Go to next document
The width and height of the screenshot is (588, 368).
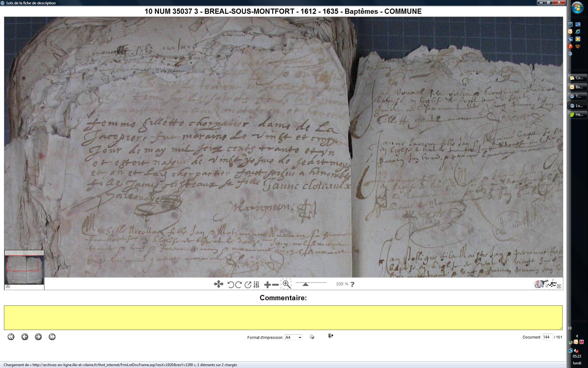(38, 337)
